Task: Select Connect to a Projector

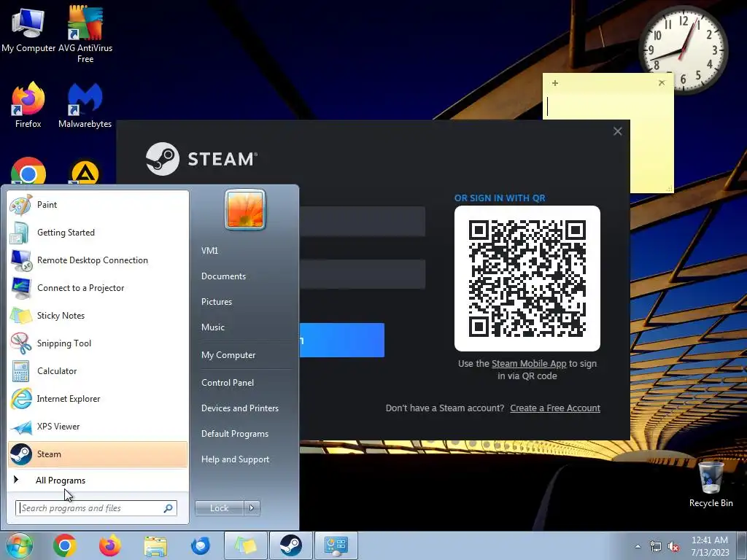Action: pyautogui.click(x=98, y=287)
